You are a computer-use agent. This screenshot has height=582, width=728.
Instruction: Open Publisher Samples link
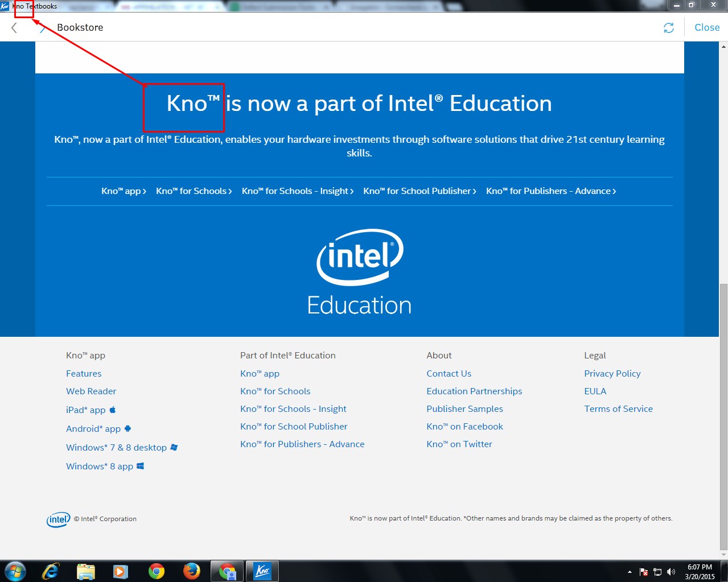pyautogui.click(x=464, y=409)
